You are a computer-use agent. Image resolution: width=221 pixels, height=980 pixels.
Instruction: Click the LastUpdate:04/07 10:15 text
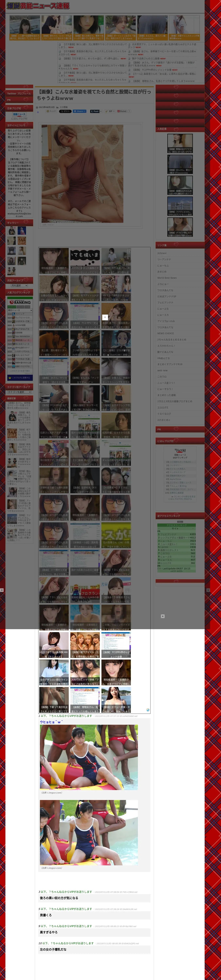tap(176, 568)
